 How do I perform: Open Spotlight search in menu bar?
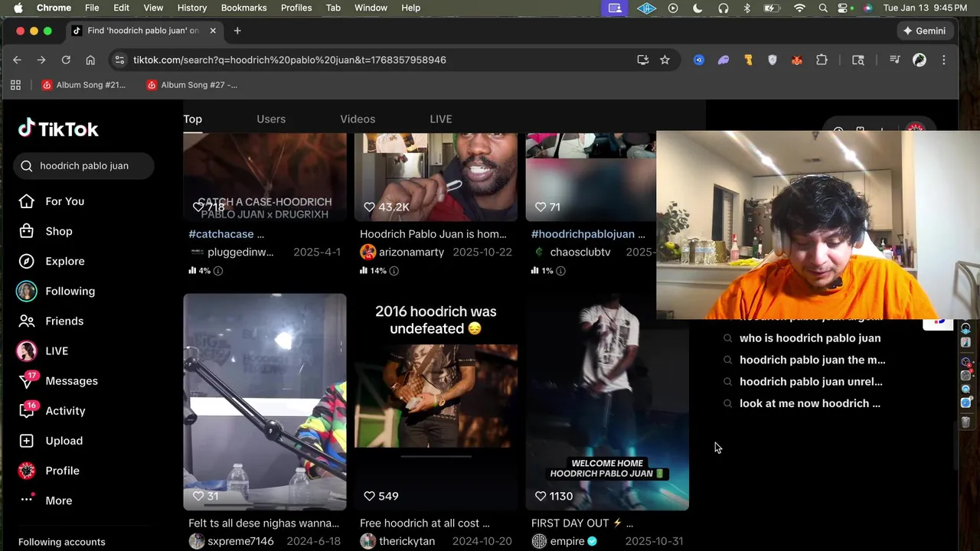coord(823,8)
